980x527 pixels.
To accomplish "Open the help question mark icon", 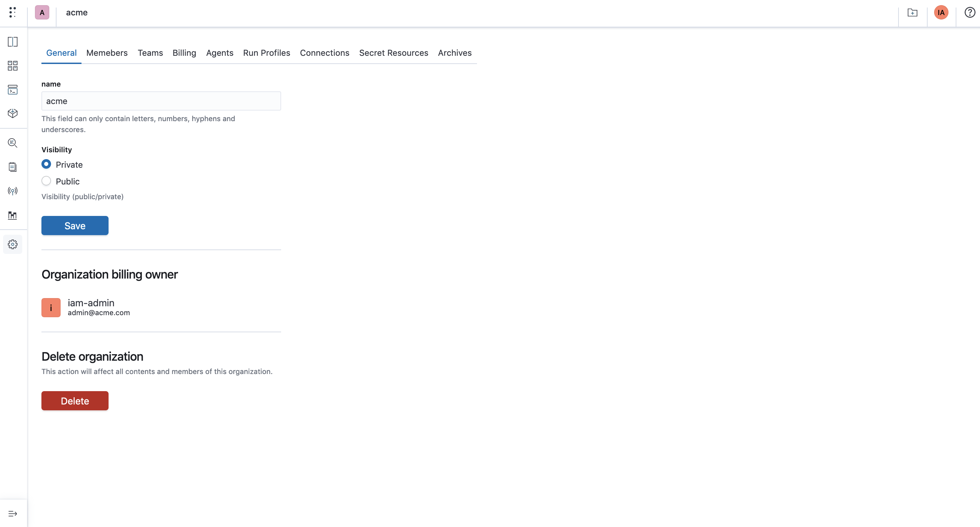I will (970, 13).
